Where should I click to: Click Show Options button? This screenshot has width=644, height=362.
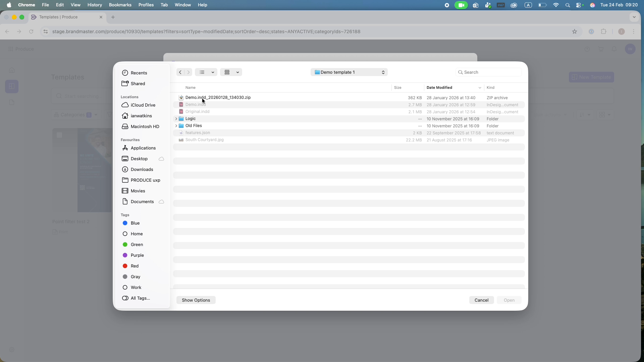coord(196,300)
